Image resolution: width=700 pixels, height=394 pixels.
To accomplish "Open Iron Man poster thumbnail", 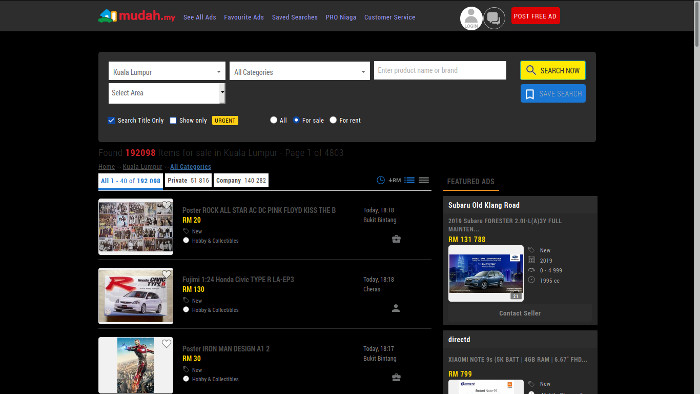I will point(136,365).
